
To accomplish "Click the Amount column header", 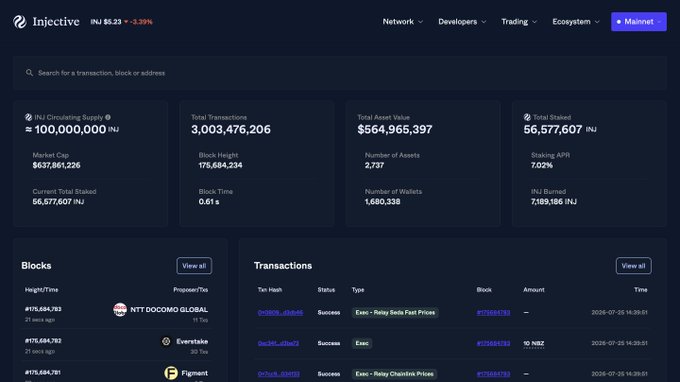I will point(534,290).
